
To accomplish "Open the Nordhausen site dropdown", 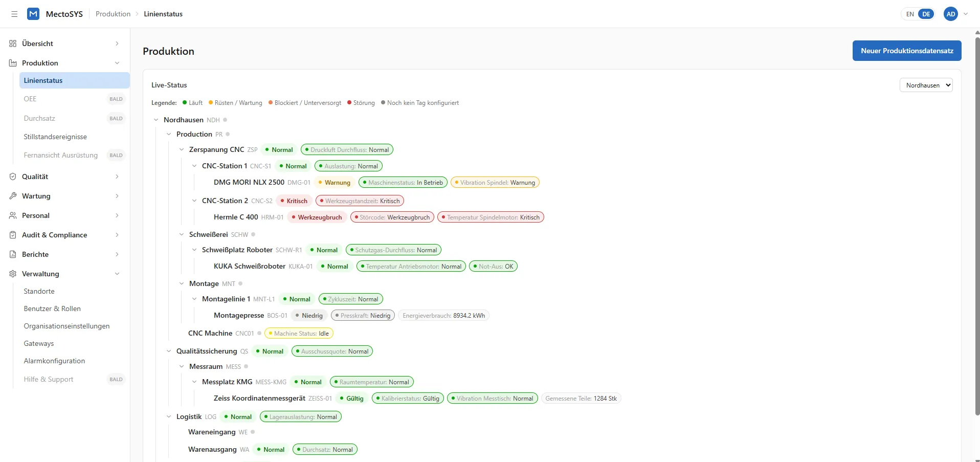I will point(926,85).
